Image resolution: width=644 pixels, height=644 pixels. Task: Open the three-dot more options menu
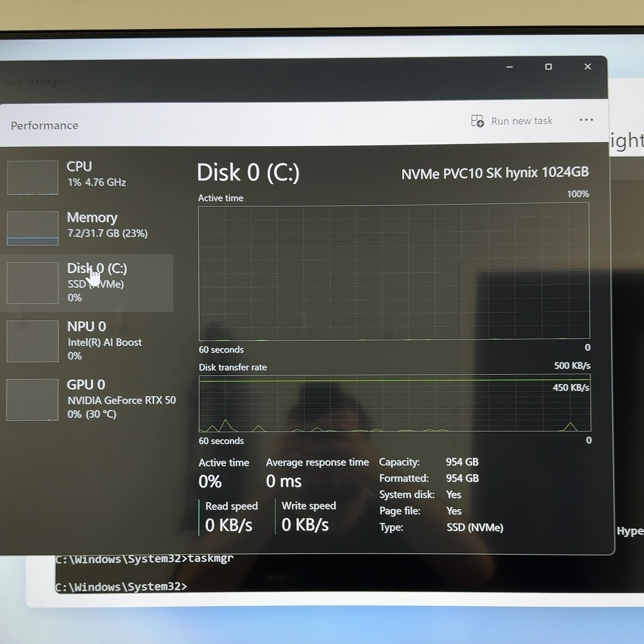[x=586, y=120]
